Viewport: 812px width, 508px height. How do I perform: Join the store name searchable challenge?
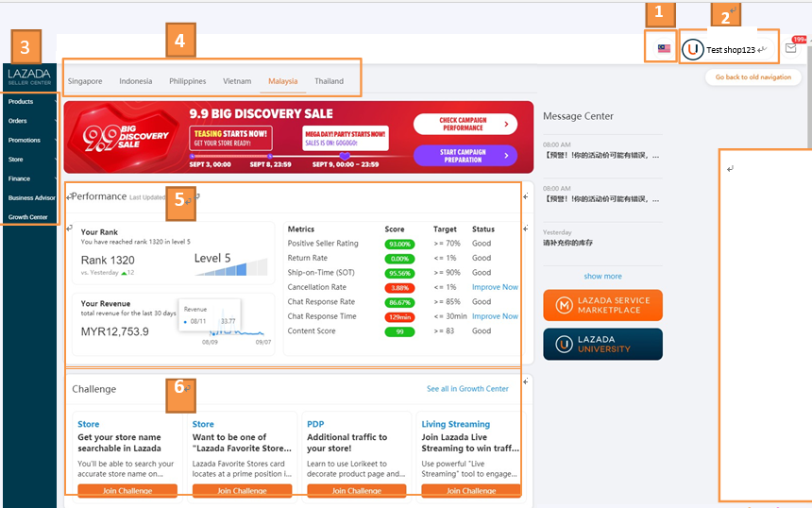pos(127,490)
